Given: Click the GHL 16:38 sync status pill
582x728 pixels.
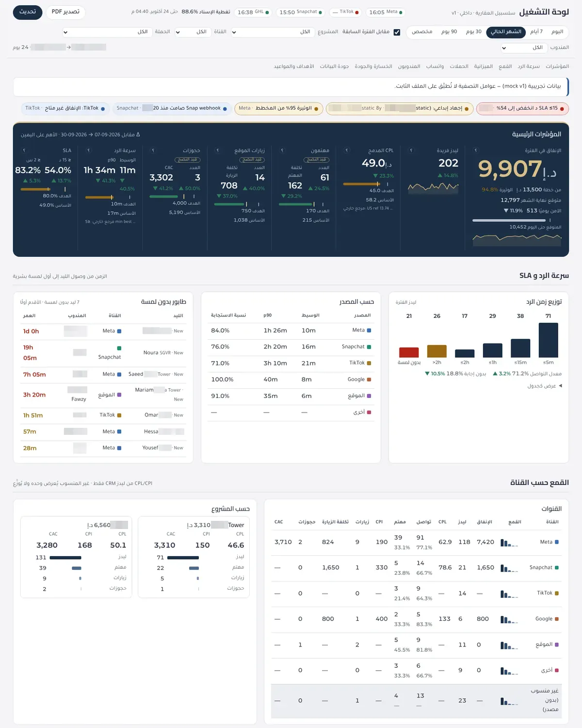Looking at the screenshot, I should coord(253,12).
